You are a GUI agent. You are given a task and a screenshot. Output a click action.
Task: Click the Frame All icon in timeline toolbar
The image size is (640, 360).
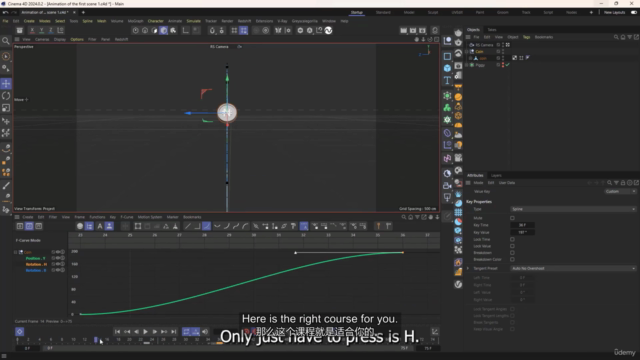coord(138,226)
